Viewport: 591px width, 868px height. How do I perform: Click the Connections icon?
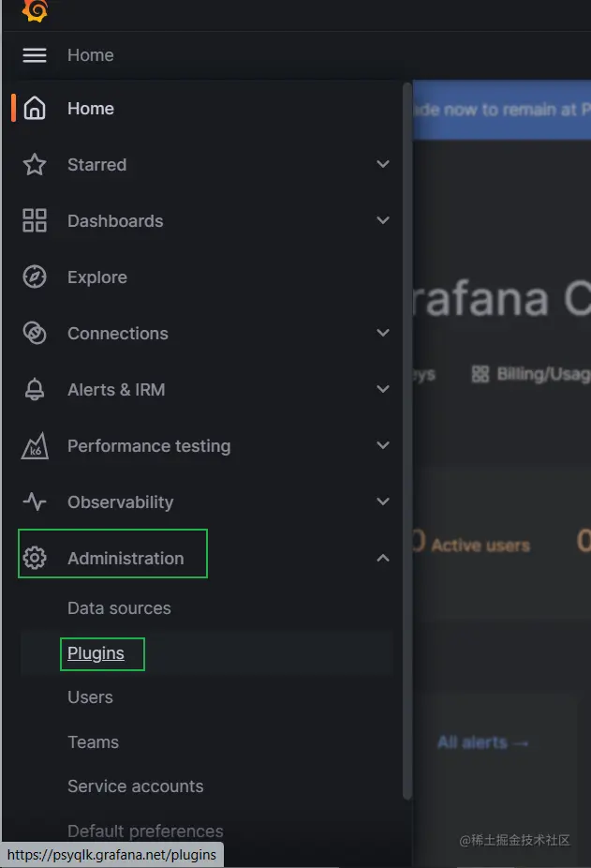[35, 334]
